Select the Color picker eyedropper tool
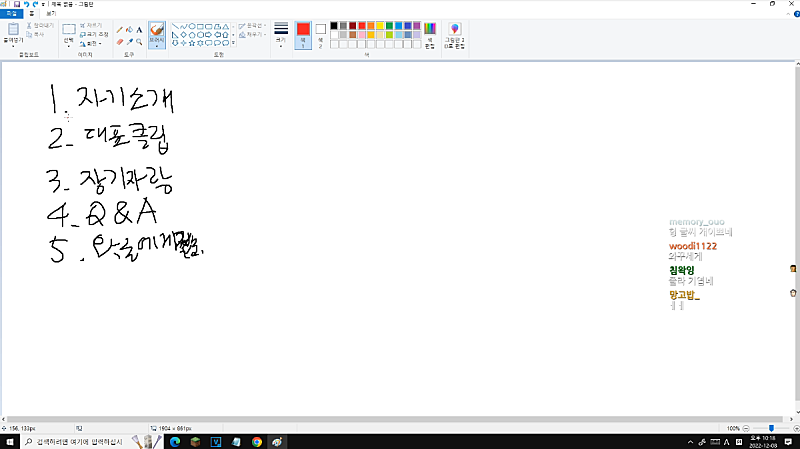 click(x=129, y=42)
